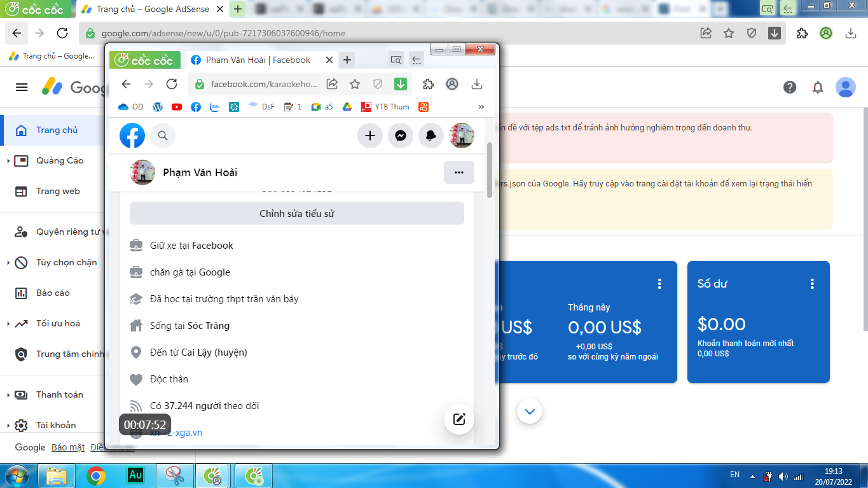Open the Số dư card three-dot menu
This screenshot has height=488, width=868.
pos(812,284)
